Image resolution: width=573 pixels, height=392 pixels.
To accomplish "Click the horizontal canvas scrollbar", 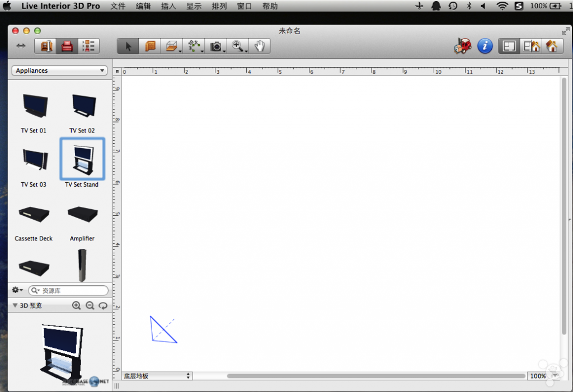I will pyautogui.click(x=375, y=376).
